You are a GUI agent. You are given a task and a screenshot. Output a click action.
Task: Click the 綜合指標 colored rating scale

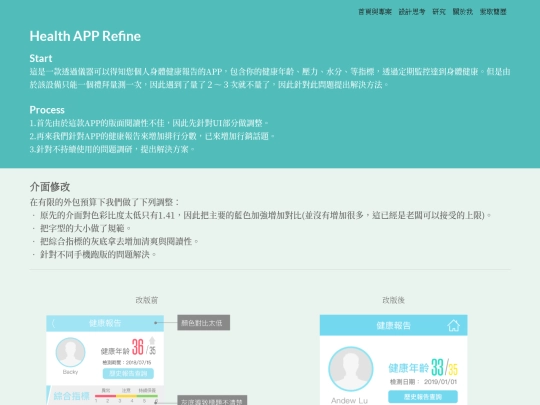(126, 396)
